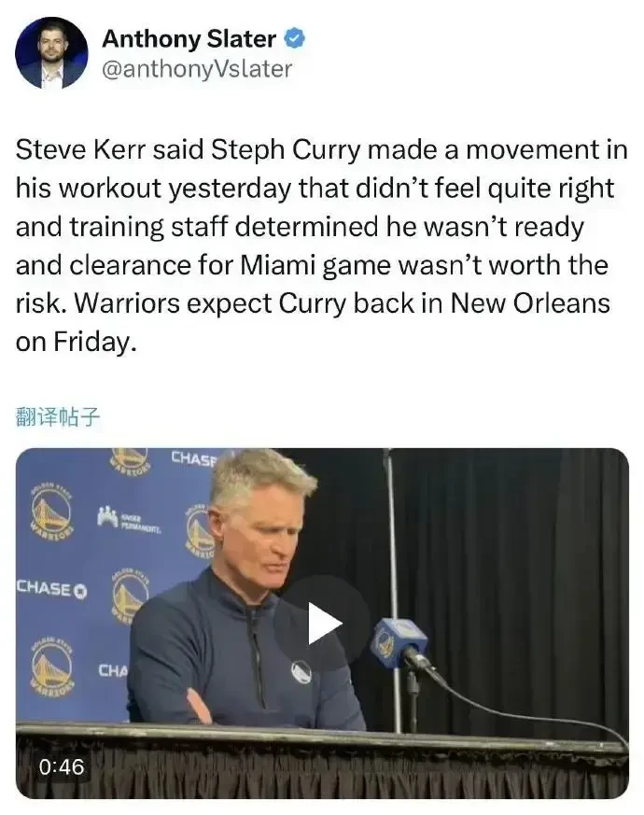Tap the Chinese translate post link
The image size is (644, 815).
tap(58, 416)
